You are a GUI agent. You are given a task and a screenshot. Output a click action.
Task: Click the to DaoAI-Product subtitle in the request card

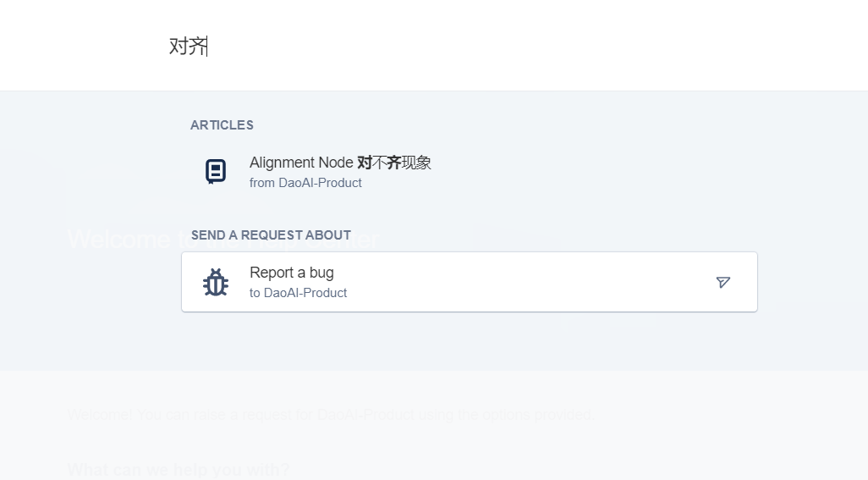[x=299, y=293]
